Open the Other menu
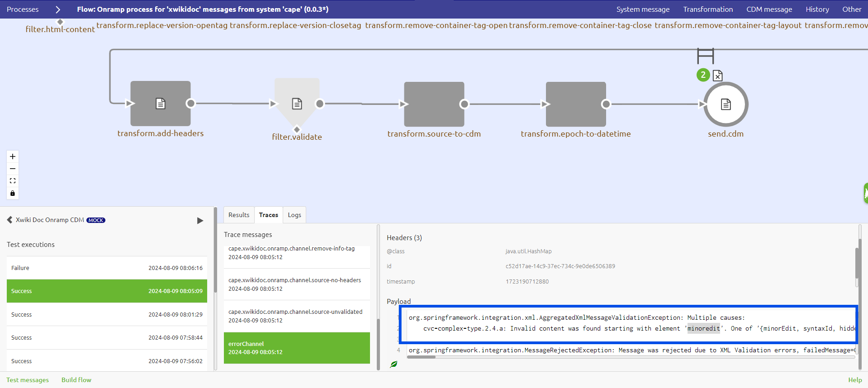The width and height of the screenshot is (868, 388). tap(852, 9)
